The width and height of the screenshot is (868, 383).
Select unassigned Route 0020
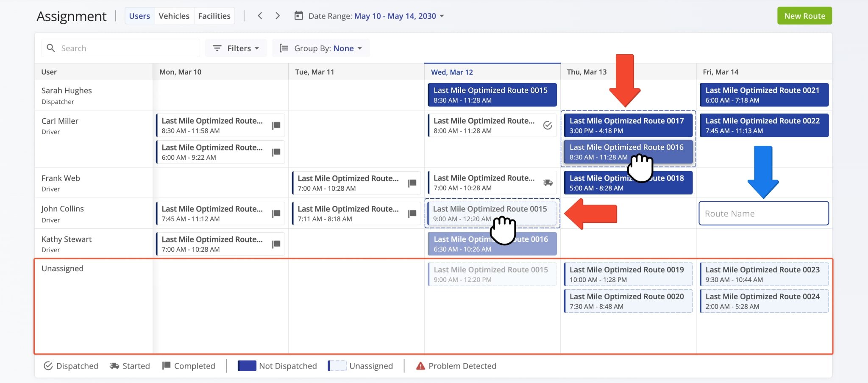click(x=628, y=301)
